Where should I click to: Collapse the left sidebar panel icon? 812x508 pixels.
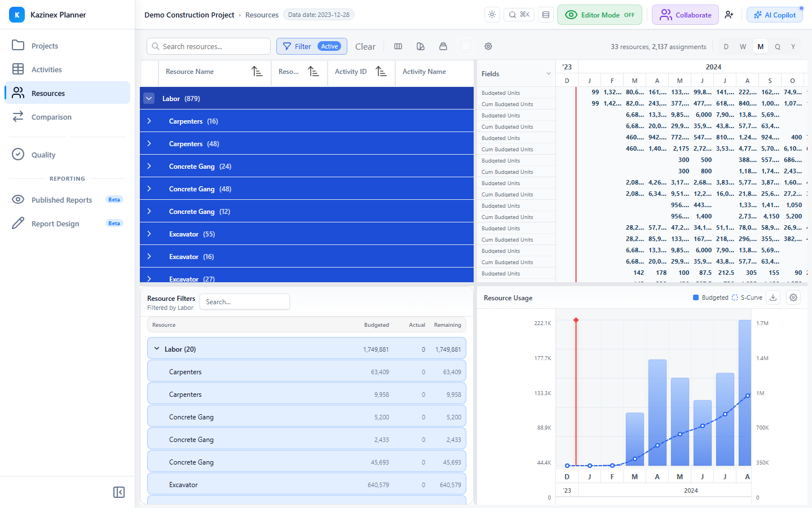(x=119, y=492)
